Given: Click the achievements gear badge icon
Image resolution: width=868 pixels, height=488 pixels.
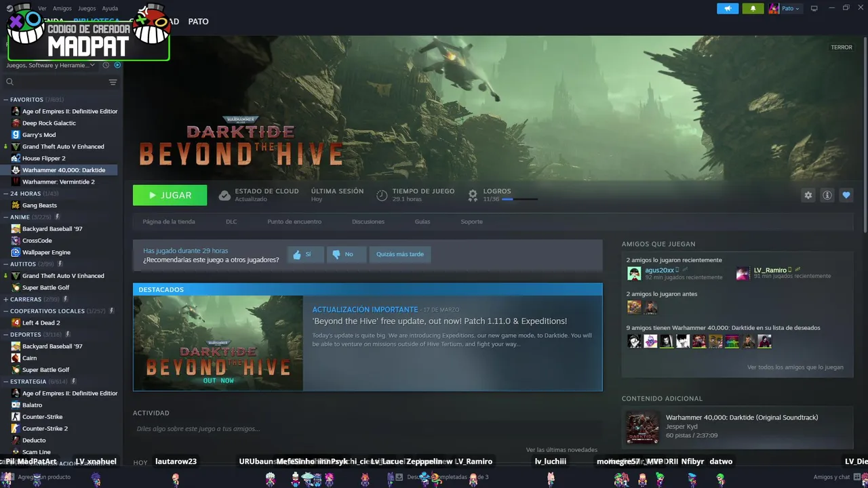Looking at the screenshot, I should [x=473, y=195].
